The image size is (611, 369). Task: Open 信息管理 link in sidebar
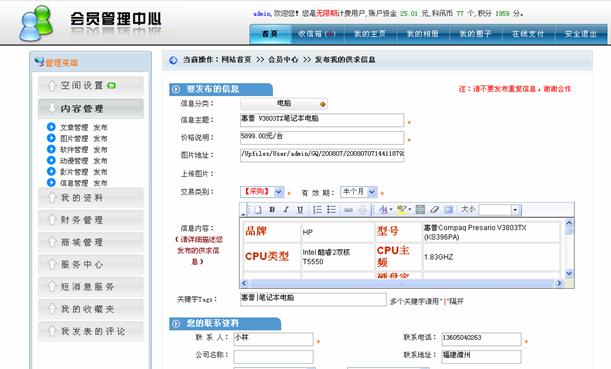[74, 183]
